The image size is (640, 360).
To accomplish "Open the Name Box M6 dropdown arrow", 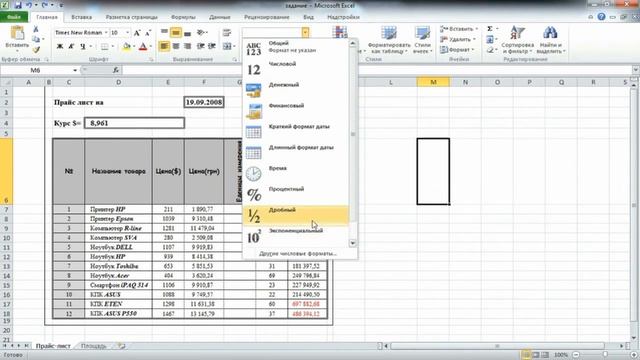I will coord(75,70).
